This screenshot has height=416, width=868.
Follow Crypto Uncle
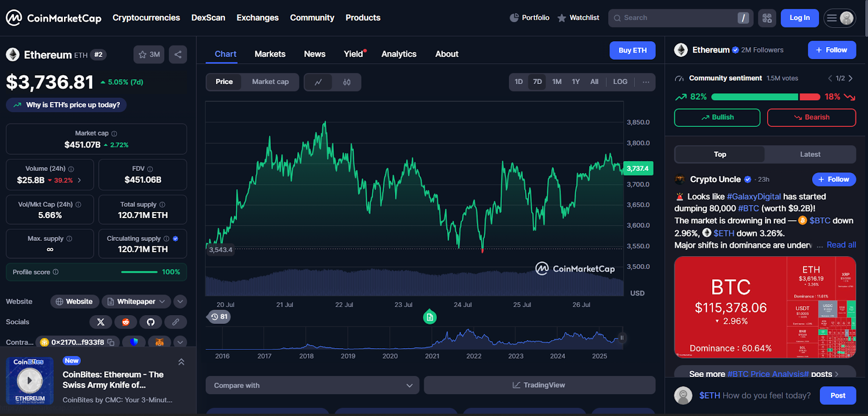click(x=834, y=180)
